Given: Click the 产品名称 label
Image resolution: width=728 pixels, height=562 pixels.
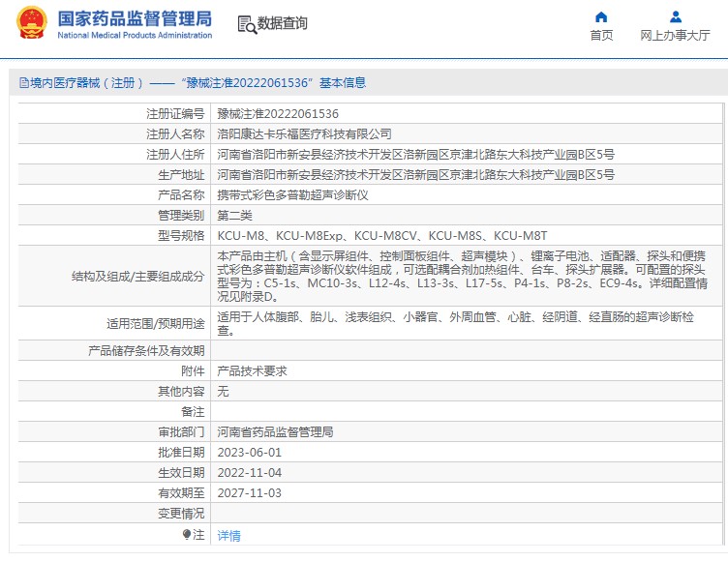Looking at the screenshot, I should tap(181, 195).
